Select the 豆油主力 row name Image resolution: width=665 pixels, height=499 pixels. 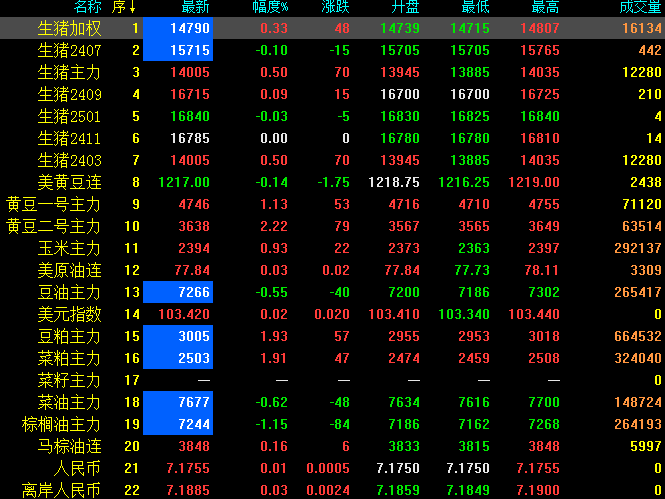tap(70, 293)
